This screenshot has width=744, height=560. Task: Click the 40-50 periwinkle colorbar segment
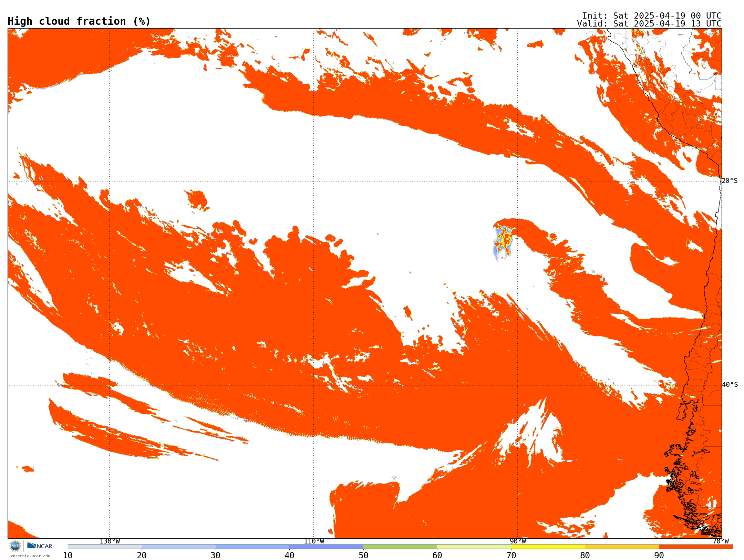[326, 547]
